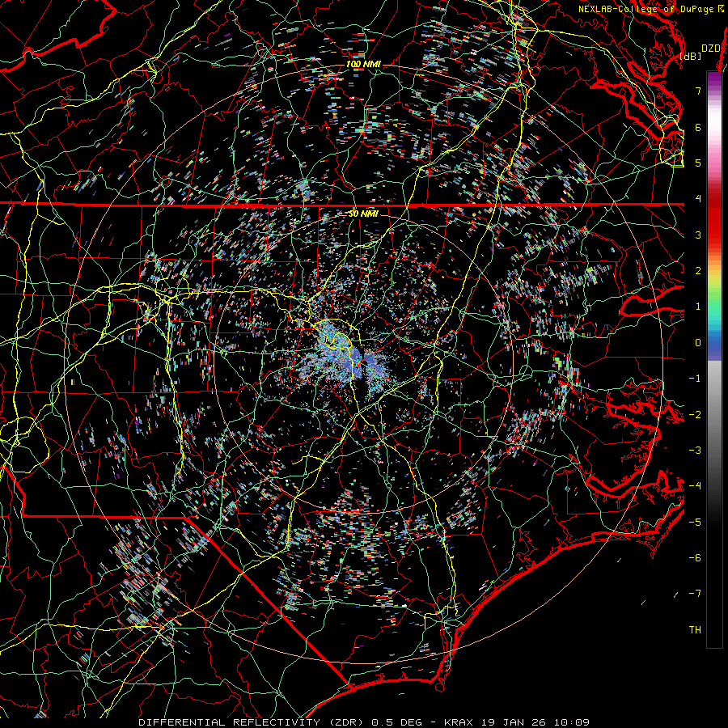728x728 pixels.
Task: Click the '6' label on the legend
Action: (698, 127)
